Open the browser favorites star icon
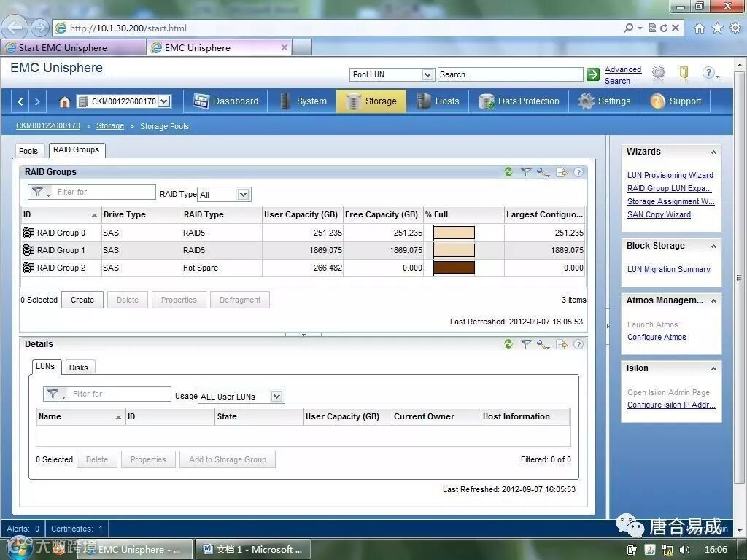 pos(717,28)
